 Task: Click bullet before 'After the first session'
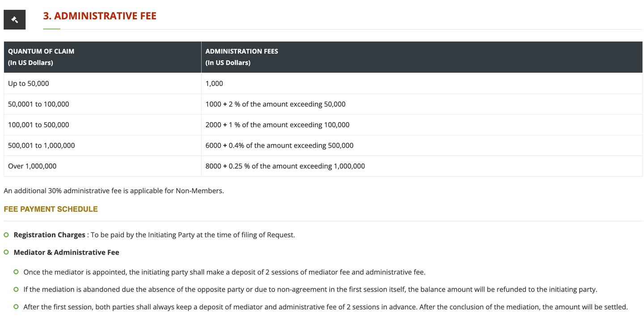click(x=16, y=307)
